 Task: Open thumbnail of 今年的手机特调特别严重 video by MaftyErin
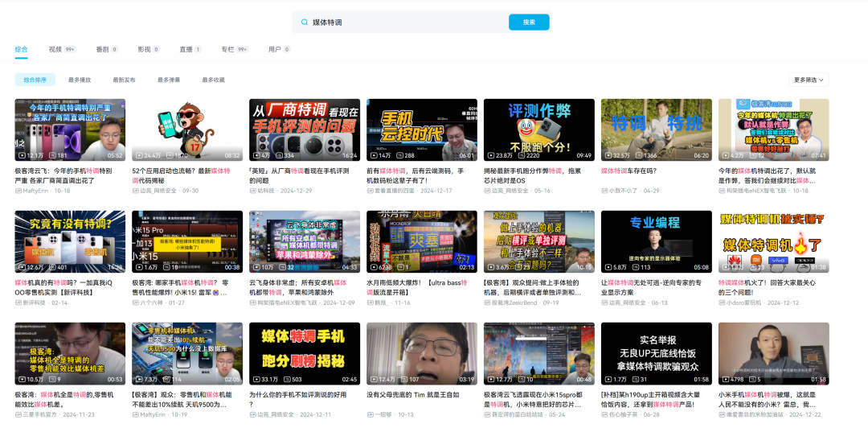pos(70,130)
